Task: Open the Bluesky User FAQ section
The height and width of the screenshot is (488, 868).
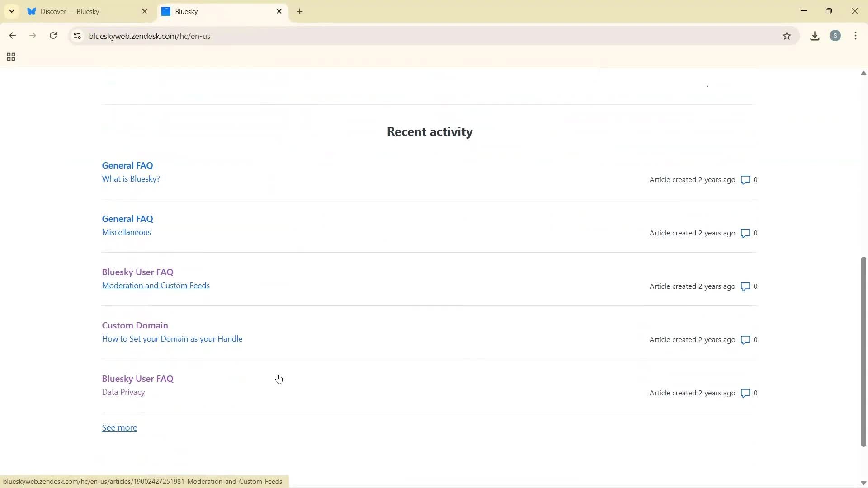Action: (x=137, y=272)
